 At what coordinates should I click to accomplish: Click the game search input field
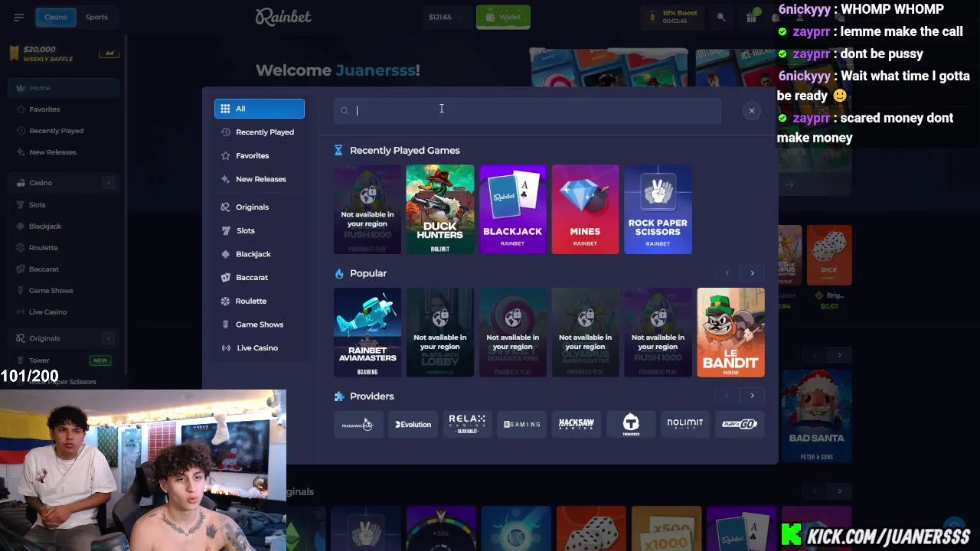point(528,110)
